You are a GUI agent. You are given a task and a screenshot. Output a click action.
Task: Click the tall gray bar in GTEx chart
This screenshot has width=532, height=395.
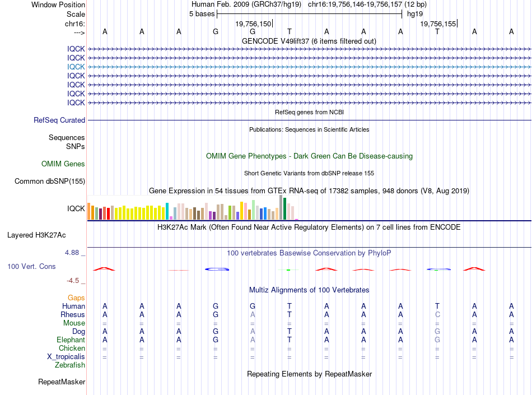[281, 207]
